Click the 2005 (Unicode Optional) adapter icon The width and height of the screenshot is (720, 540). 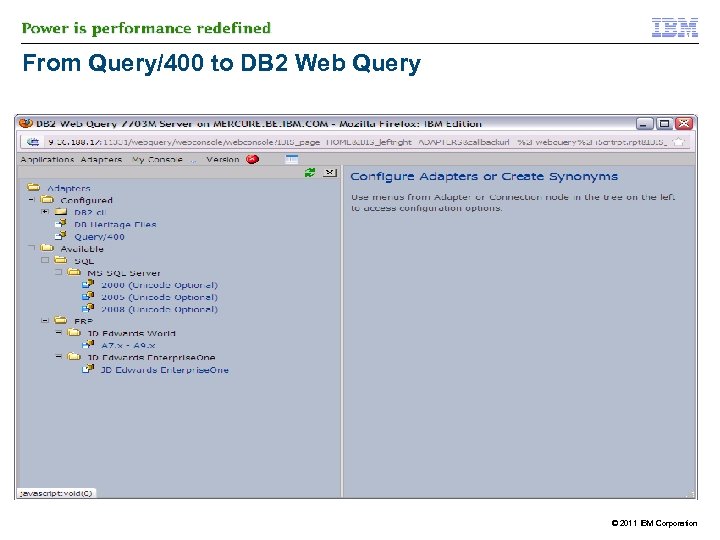88,296
